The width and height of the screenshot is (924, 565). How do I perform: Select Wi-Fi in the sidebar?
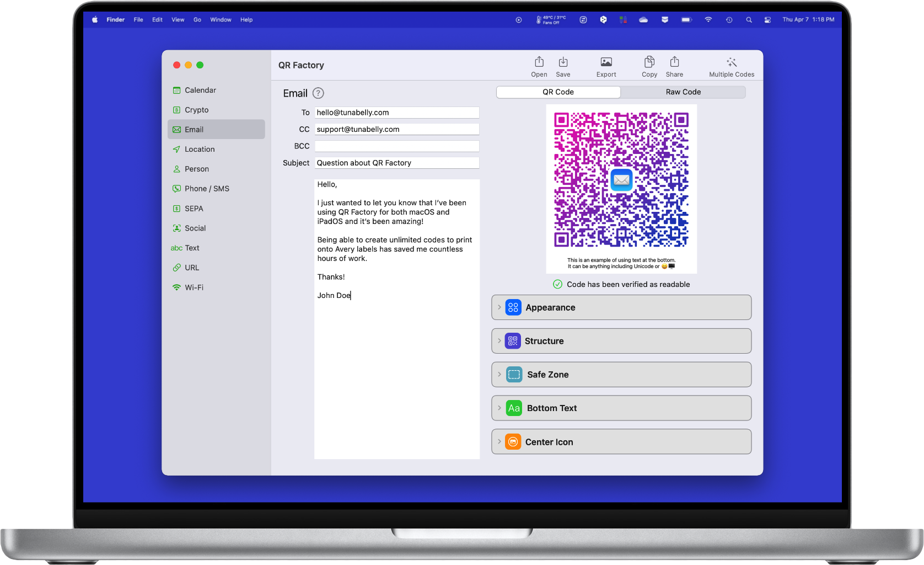[194, 287]
